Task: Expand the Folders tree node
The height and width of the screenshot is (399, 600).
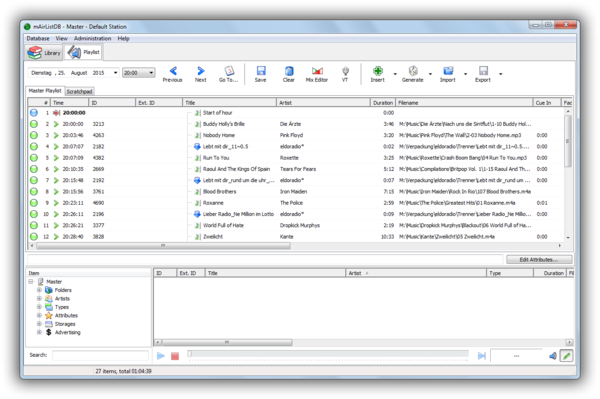Action: coord(39,290)
